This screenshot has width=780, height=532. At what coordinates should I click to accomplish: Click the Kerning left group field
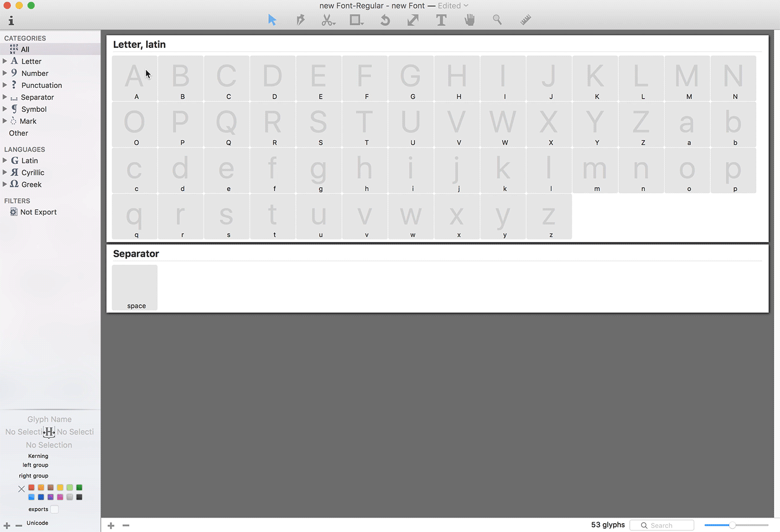coord(35,465)
